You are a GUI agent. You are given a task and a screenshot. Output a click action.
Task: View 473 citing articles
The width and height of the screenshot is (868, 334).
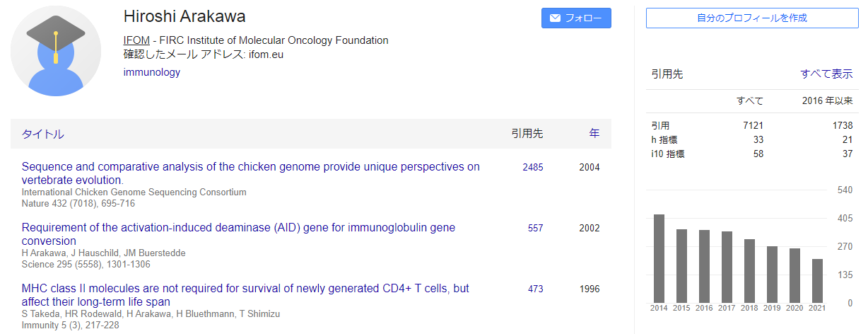(535, 289)
